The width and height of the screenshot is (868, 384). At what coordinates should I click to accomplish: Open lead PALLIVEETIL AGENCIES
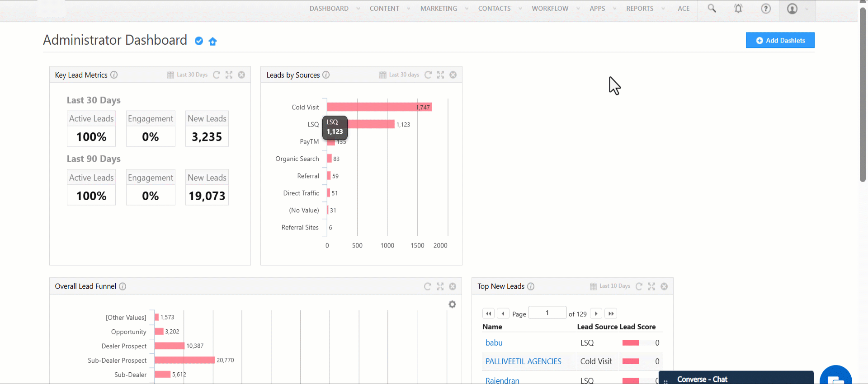[x=523, y=361]
